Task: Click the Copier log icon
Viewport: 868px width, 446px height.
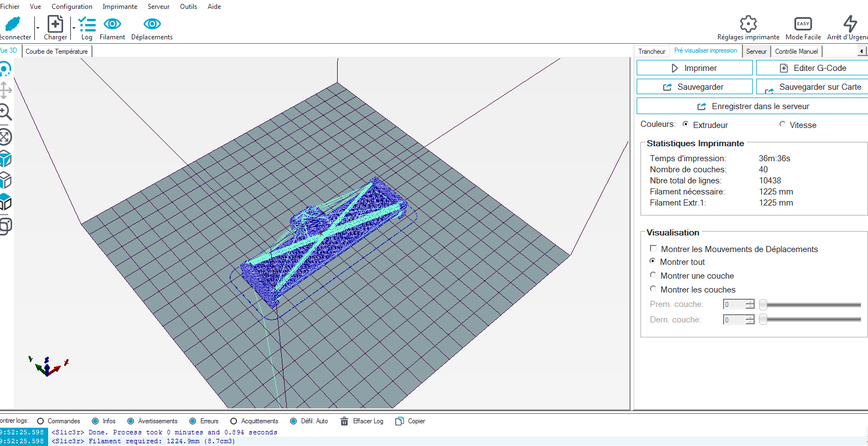Action: coord(399,421)
